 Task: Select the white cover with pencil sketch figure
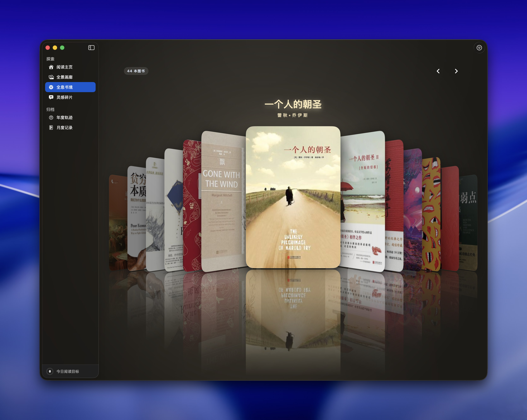pyautogui.click(x=155, y=214)
